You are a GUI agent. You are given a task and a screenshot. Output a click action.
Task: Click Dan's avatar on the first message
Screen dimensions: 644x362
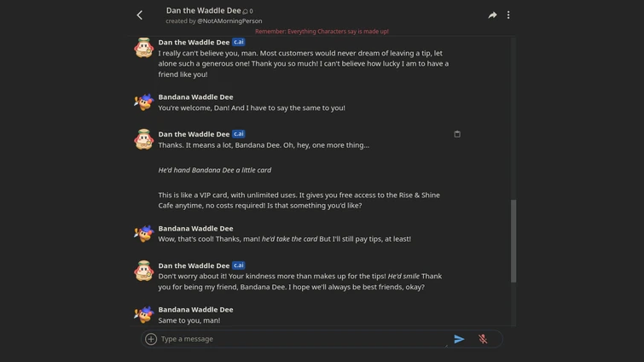pos(143,48)
